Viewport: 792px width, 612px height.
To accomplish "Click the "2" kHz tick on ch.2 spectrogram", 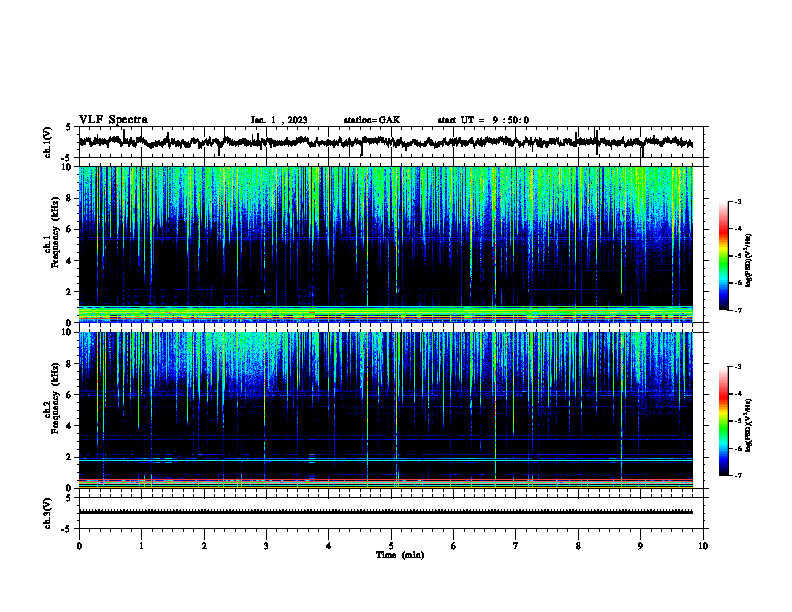I will (x=70, y=457).
